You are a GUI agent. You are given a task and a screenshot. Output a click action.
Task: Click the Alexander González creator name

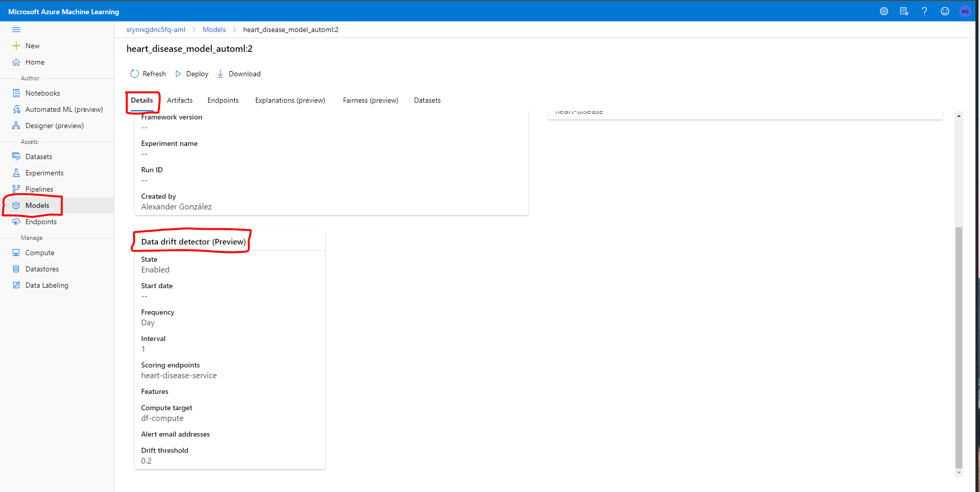pyautogui.click(x=176, y=207)
